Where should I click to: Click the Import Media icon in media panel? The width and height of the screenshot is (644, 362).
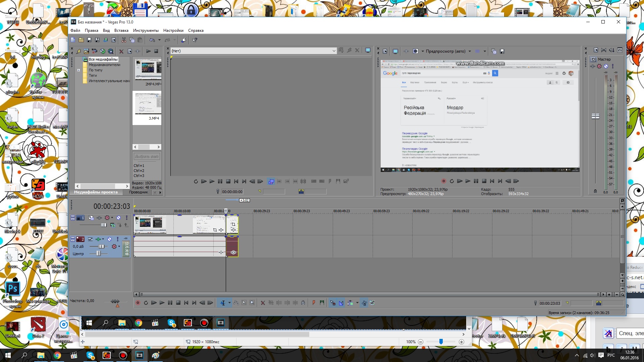click(x=87, y=51)
